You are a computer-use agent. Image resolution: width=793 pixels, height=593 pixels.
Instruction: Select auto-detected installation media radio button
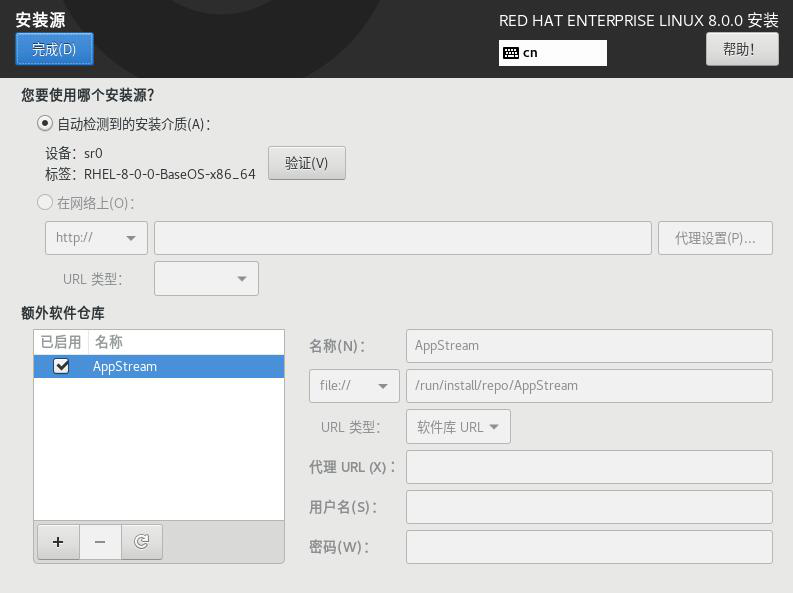click(45, 123)
